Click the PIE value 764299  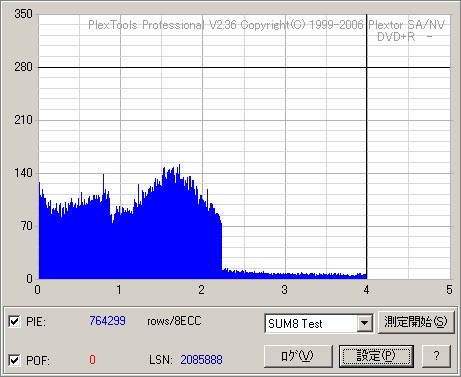coord(107,321)
